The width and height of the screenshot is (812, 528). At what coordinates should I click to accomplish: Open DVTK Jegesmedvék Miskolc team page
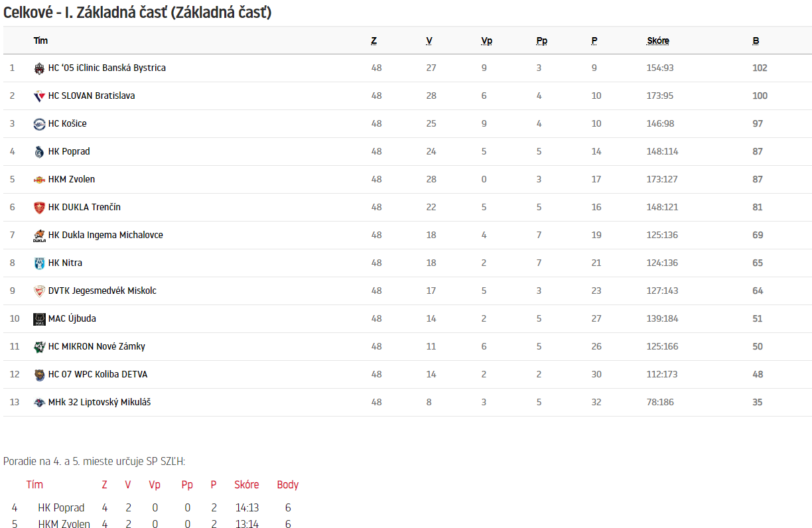pos(102,291)
